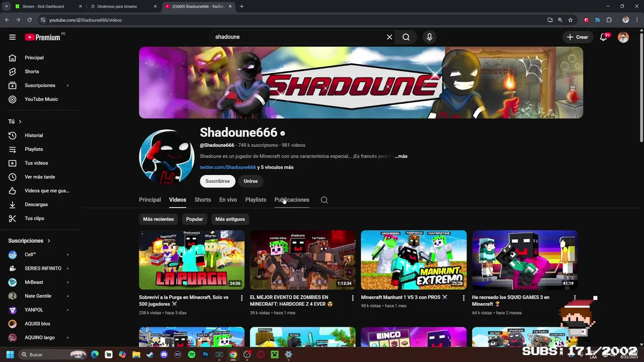Run search with the magnifier button
644x362 pixels.
tap(406, 37)
